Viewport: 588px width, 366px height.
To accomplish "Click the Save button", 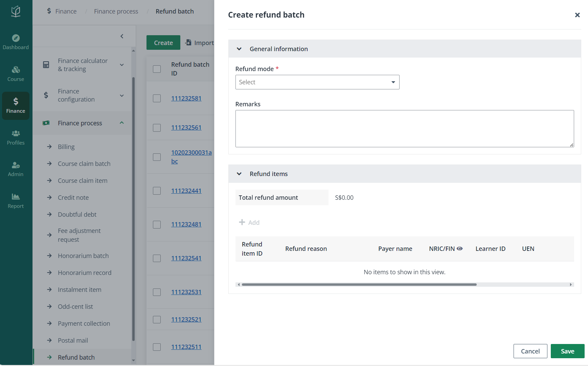I will click(x=567, y=351).
